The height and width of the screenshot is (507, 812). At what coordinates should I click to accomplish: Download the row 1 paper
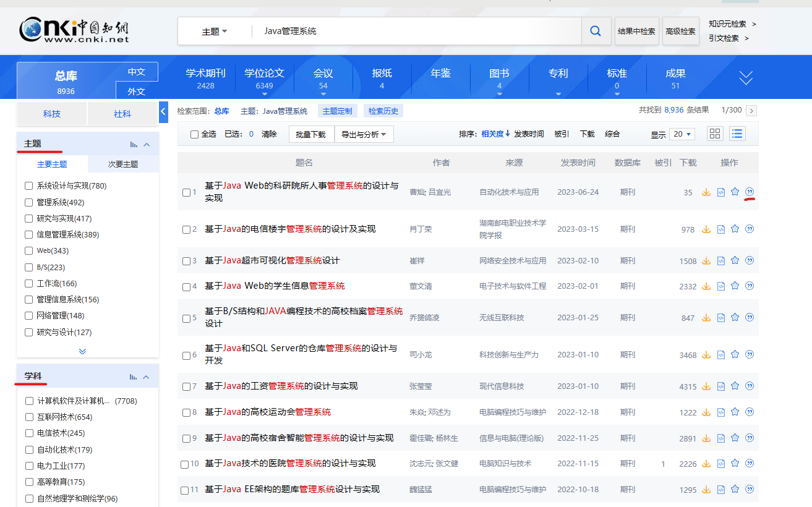(x=706, y=192)
